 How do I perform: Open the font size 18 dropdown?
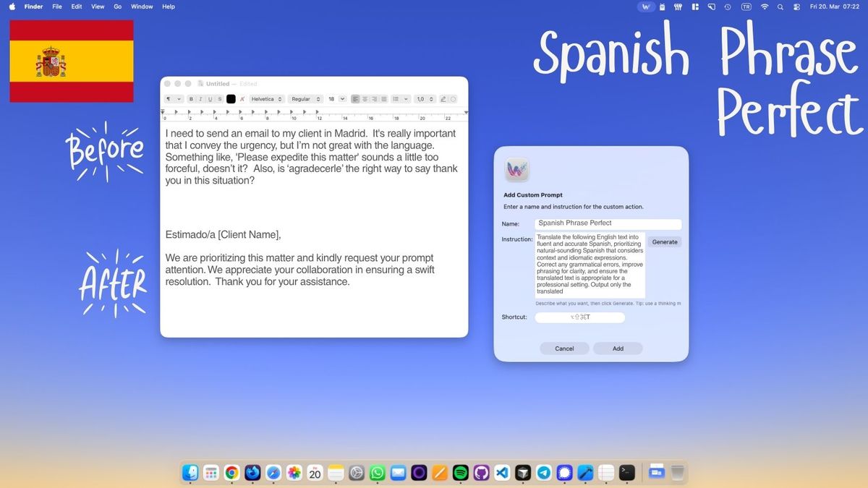(x=336, y=99)
